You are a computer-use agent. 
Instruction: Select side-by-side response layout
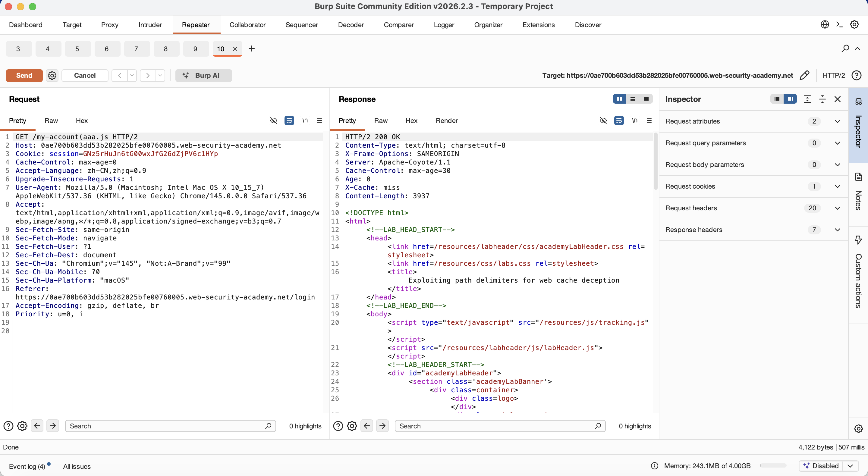[x=619, y=99]
